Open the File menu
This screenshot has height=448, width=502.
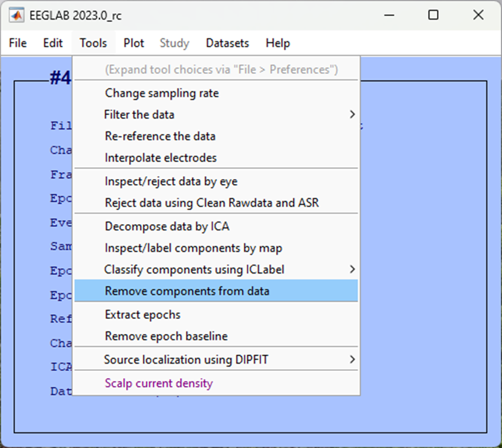click(x=17, y=42)
